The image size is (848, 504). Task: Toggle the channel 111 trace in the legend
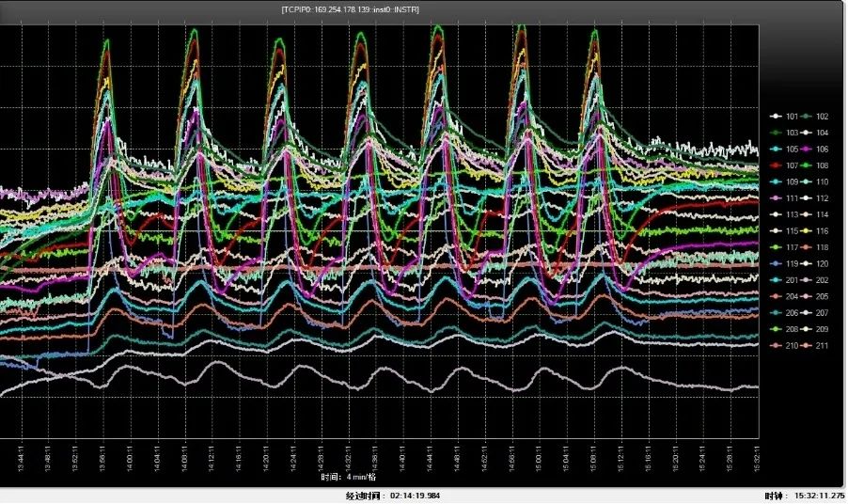pyautogui.click(x=776, y=198)
